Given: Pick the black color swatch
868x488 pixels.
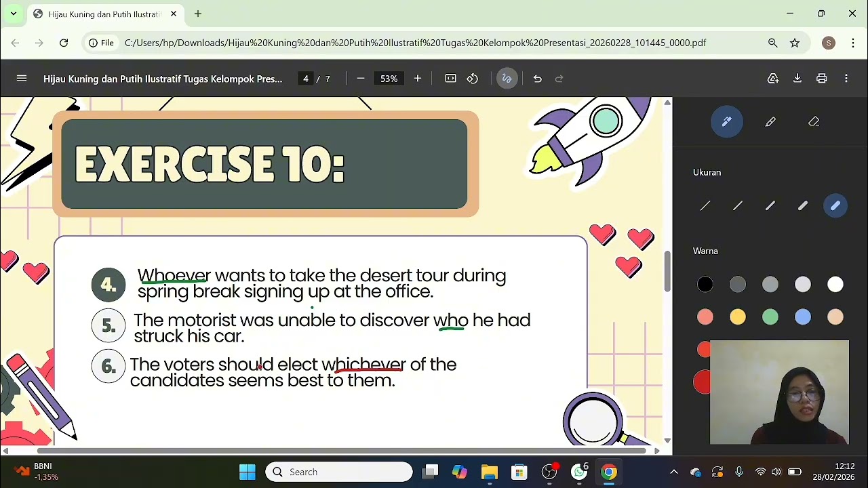Looking at the screenshot, I should click(x=705, y=285).
